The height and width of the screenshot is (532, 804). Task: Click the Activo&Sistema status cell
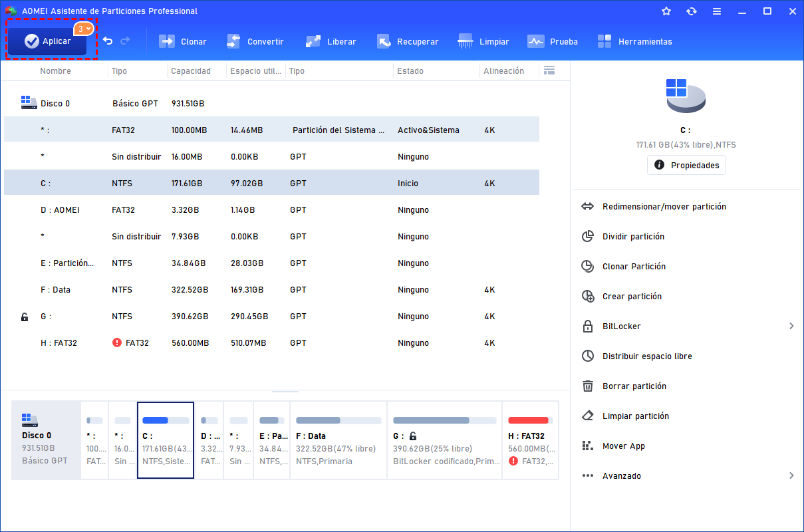pyautogui.click(x=428, y=130)
